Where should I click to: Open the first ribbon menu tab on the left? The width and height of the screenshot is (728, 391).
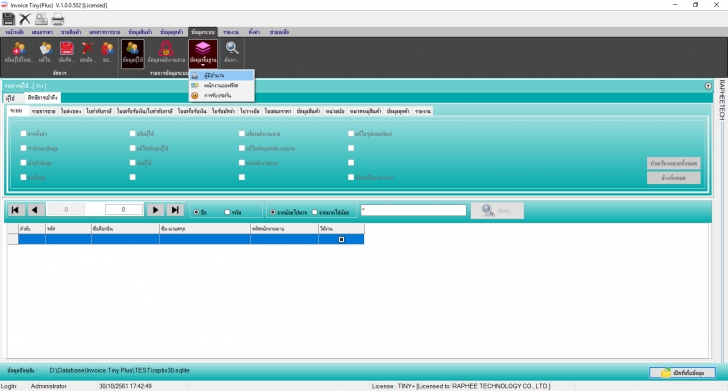[14, 32]
